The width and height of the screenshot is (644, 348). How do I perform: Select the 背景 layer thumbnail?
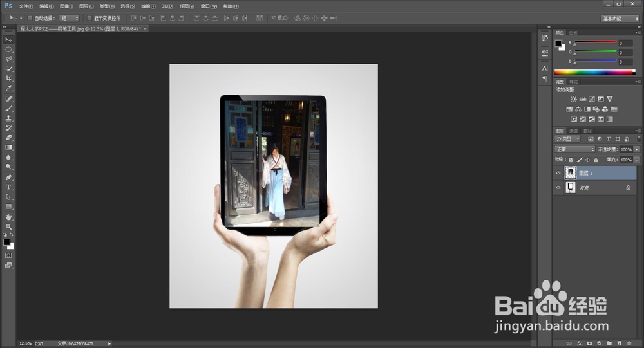pos(571,187)
